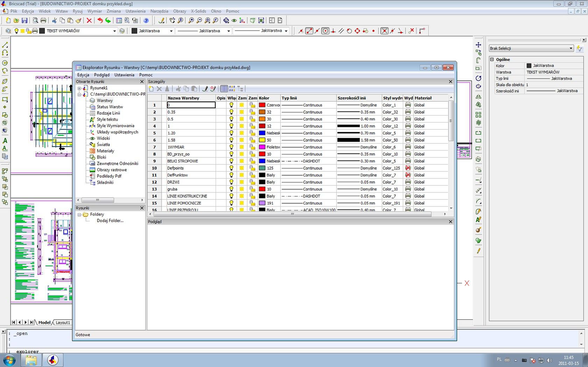The width and height of the screenshot is (588, 367).
Task: Toggle on/off lightbulb for layer 0.35
Action: coord(231,112)
